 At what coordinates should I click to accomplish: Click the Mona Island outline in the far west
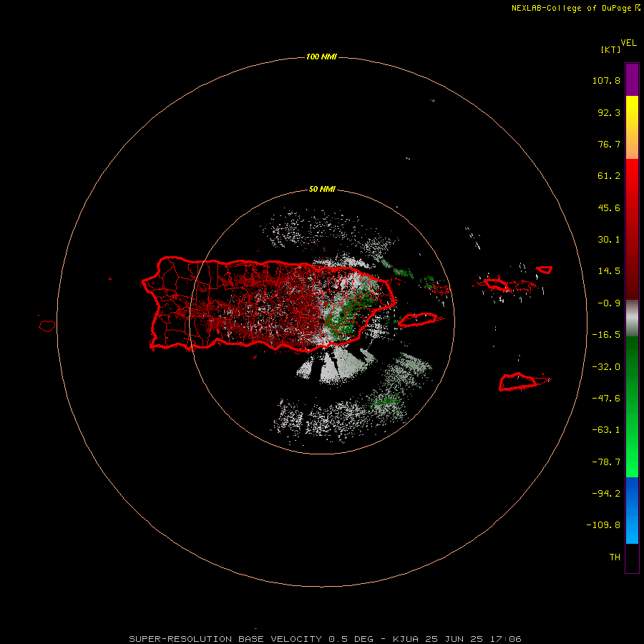click(47, 326)
